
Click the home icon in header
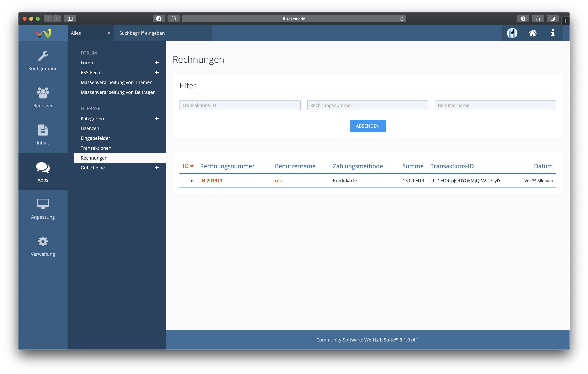click(x=532, y=33)
